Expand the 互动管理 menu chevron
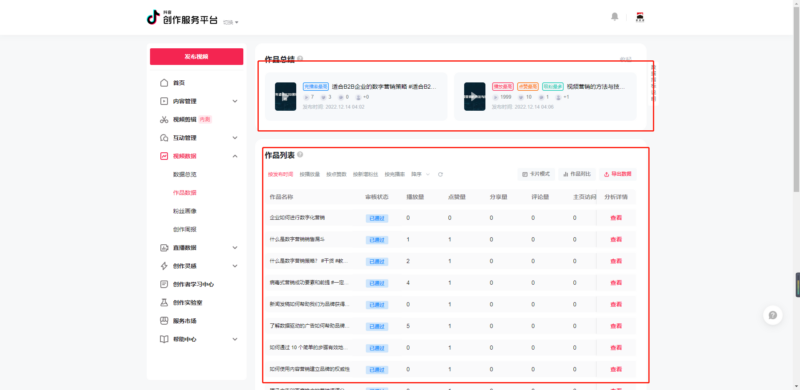800x390 pixels. tap(235, 138)
